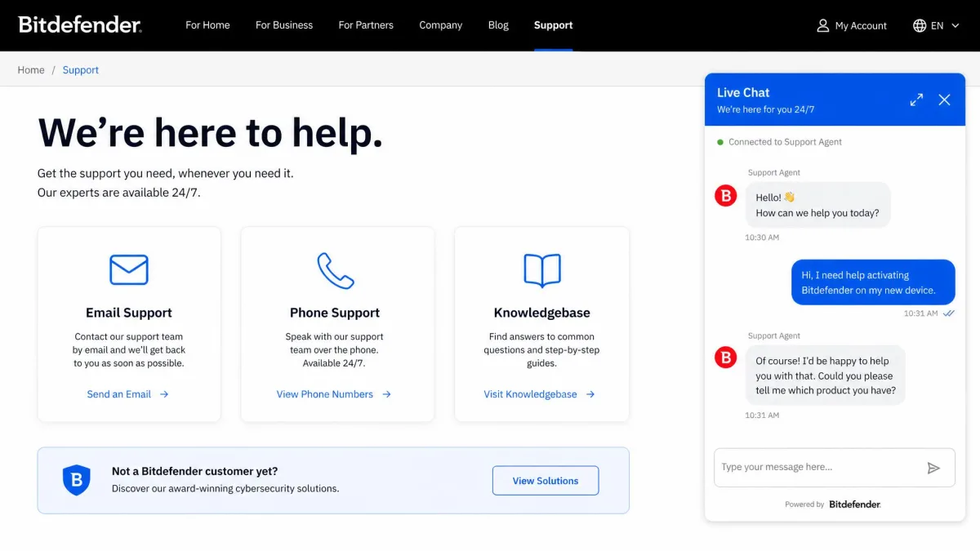Open the Visit Knowledgebase link
Image resolution: width=980 pixels, height=551 pixels.
point(530,394)
